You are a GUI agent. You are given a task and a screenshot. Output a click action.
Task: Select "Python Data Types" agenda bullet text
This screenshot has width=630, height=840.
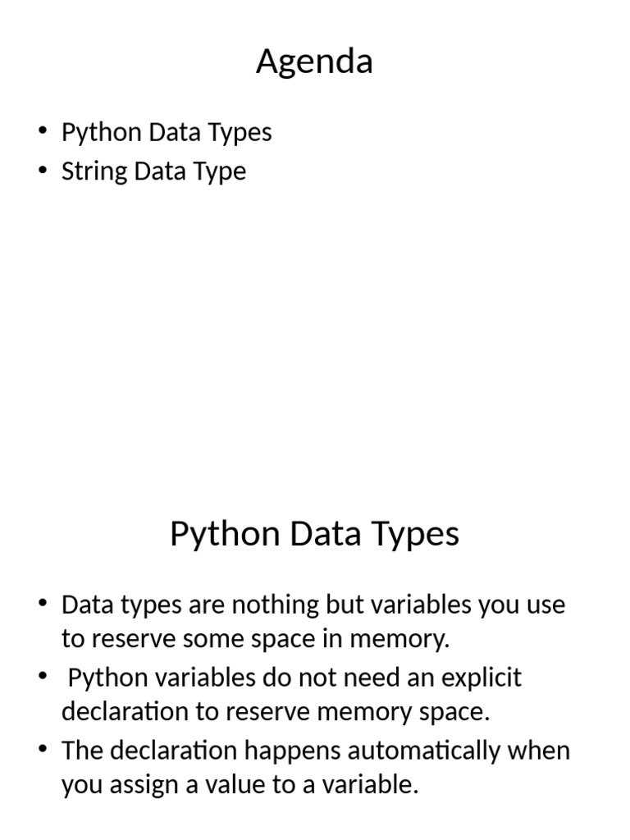click(x=167, y=132)
